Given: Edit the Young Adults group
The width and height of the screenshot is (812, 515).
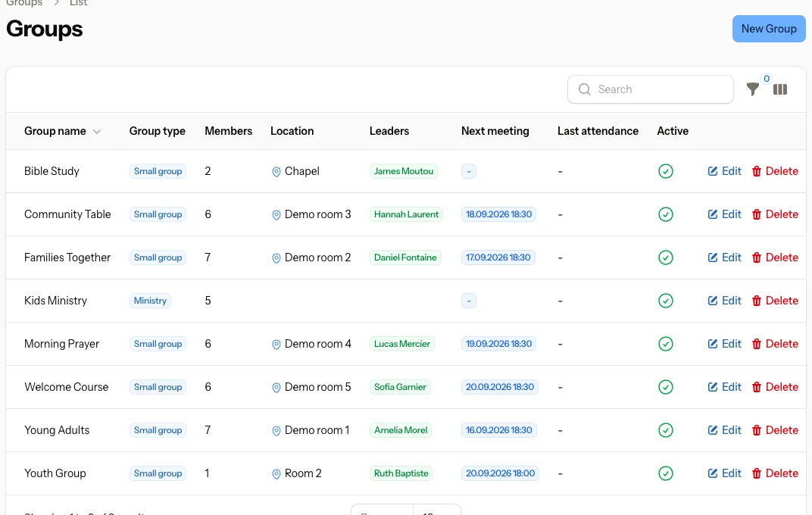Looking at the screenshot, I should [724, 430].
